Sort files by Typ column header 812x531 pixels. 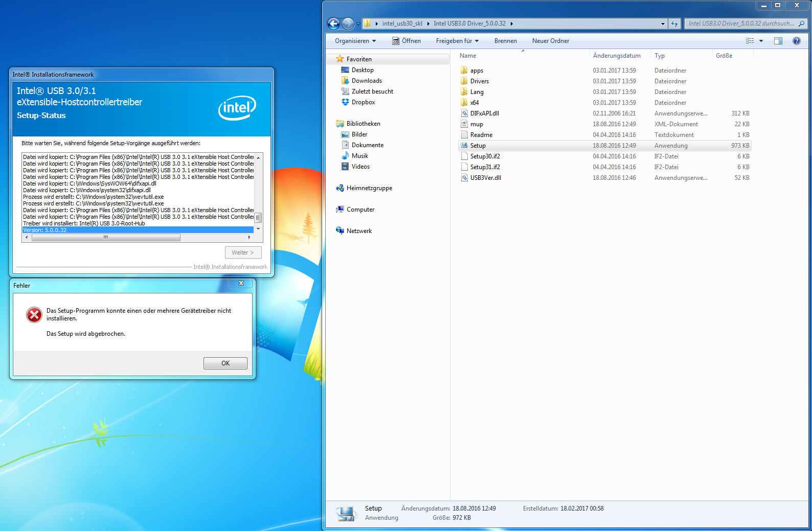coord(682,56)
